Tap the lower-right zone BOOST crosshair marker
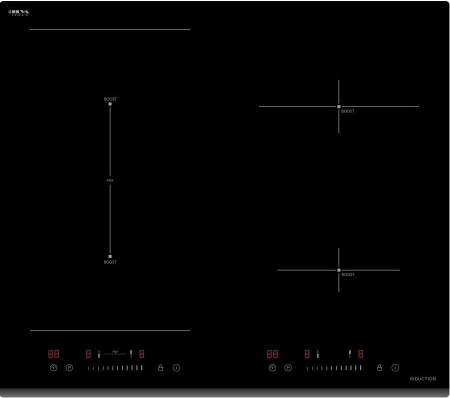 click(339, 270)
